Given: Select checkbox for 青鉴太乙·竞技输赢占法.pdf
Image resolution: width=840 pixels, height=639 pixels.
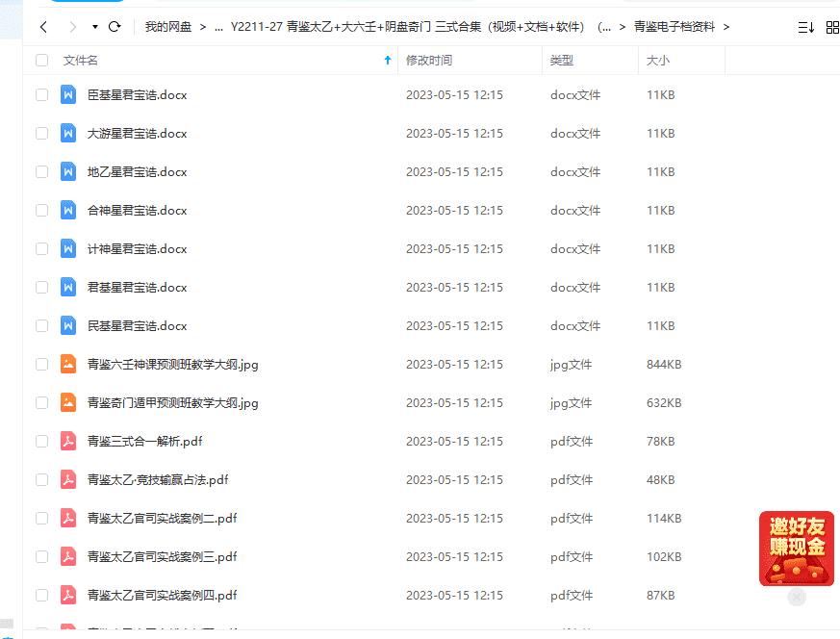Looking at the screenshot, I should (41, 480).
